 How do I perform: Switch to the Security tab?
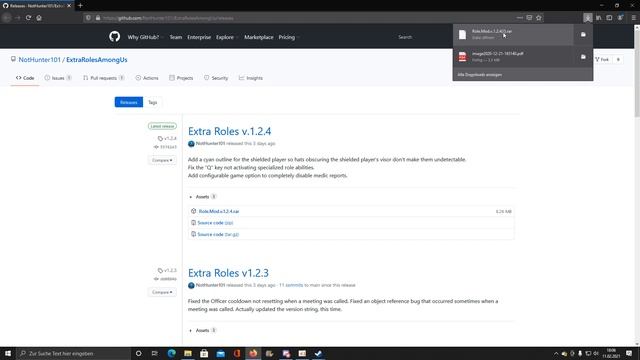(216, 78)
